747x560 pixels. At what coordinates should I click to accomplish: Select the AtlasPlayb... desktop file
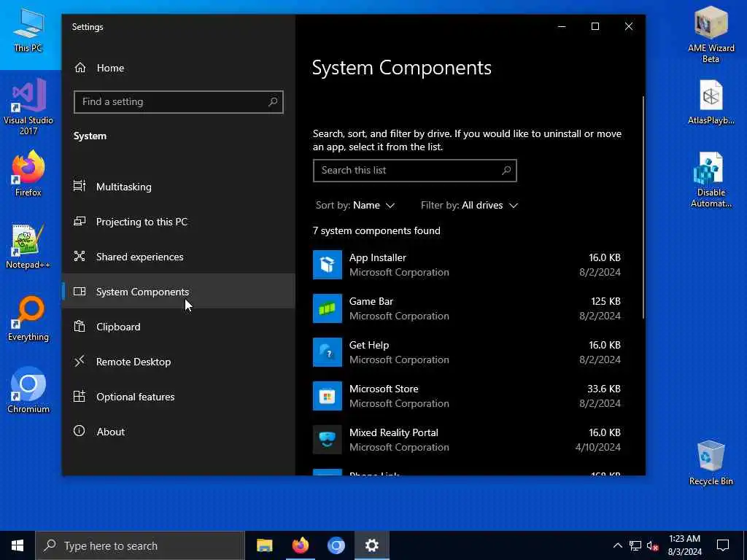coord(711,102)
